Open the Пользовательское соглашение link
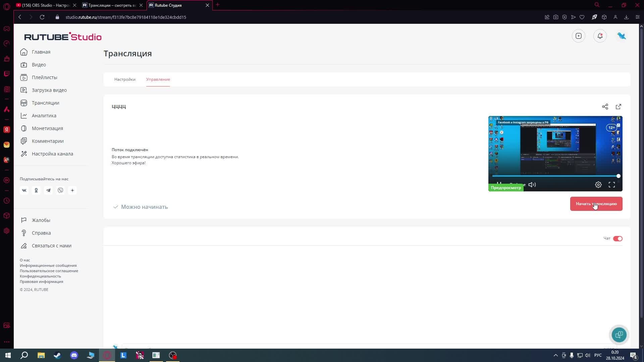This screenshot has width=644, height=362. pos(49,271)
